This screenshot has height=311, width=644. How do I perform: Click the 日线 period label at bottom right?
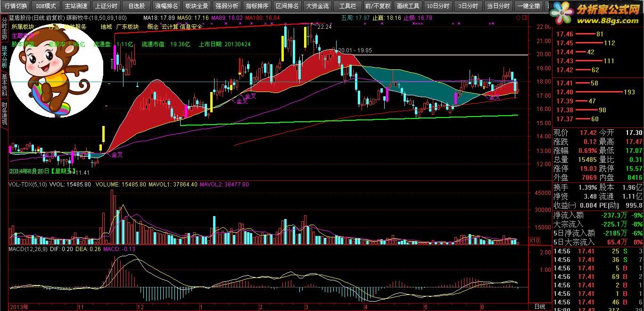coord(540,306)
